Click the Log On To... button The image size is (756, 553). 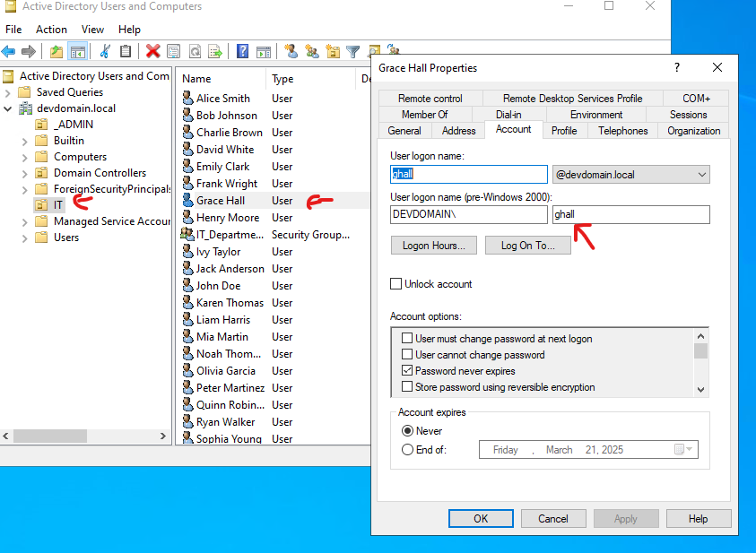click(x=528, y=246)
